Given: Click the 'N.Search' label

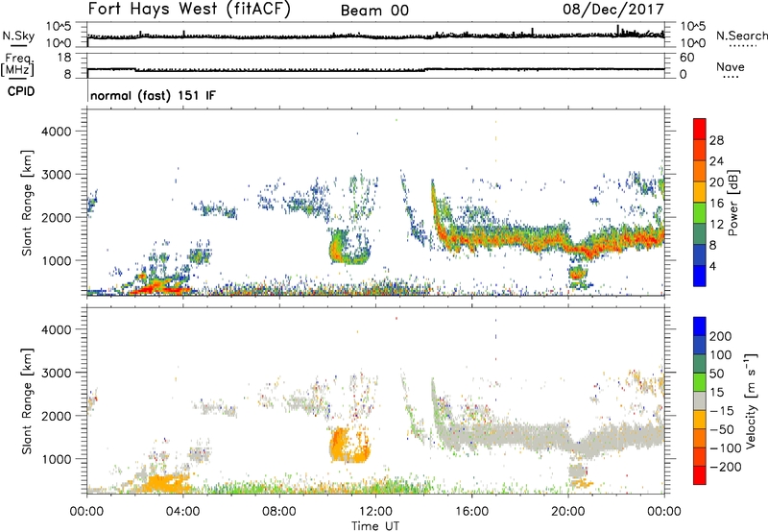Looking at the screenshot, I should coord(741,36).
